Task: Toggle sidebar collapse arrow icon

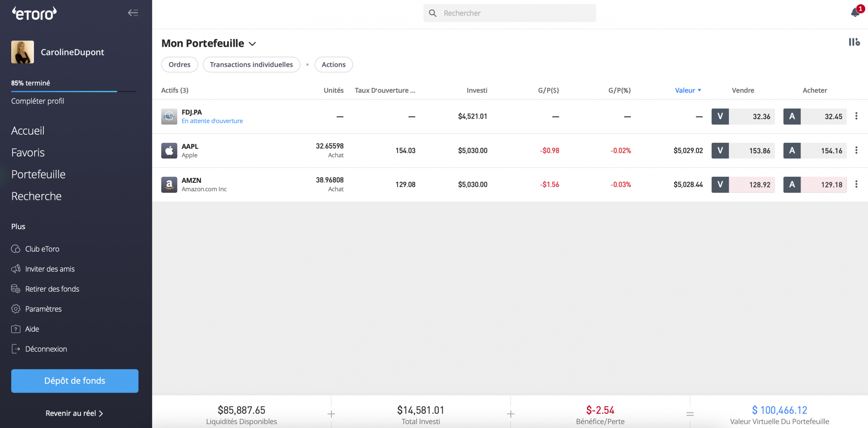Action: (133, 13)
